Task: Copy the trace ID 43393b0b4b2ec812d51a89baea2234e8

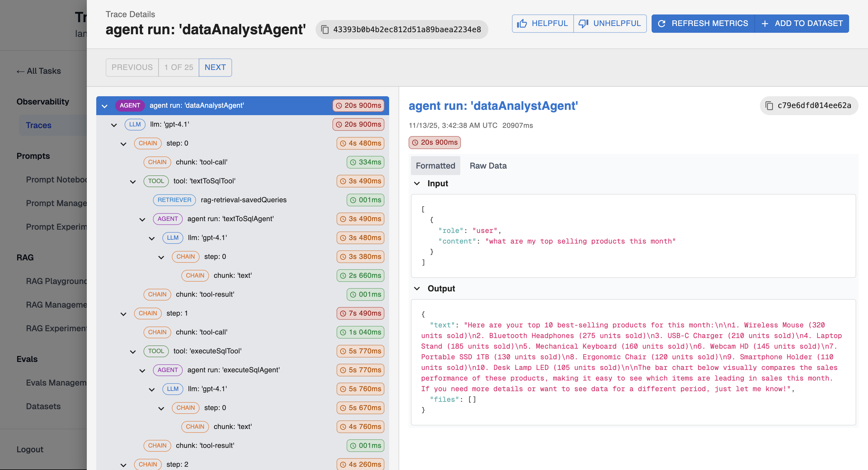Action: tap(324, 30)
